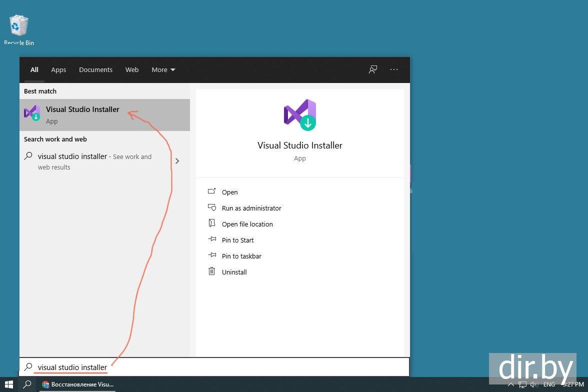Viewport: 588px width, 392px height.
Task: Open the Windows Start button
Action: [9, 384]
